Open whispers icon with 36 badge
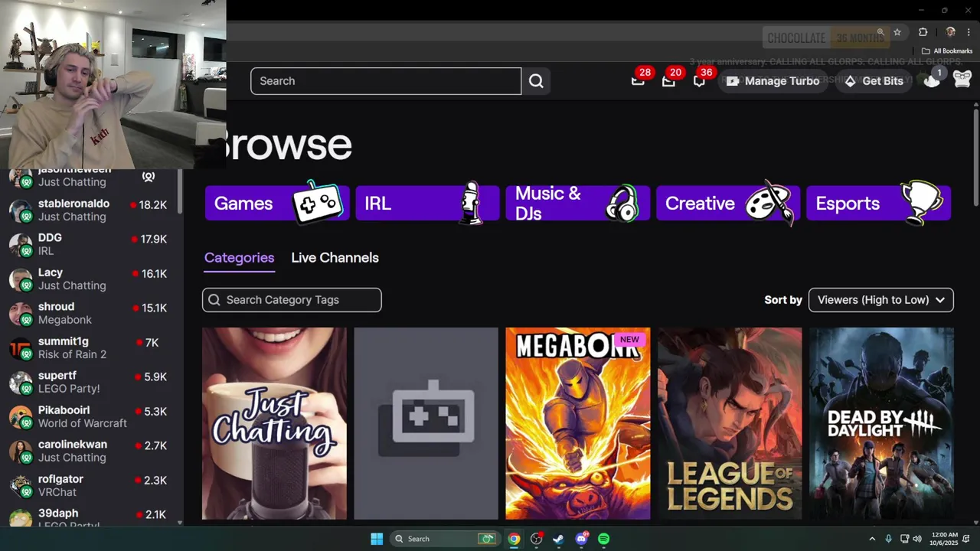 tap(699, 80)
